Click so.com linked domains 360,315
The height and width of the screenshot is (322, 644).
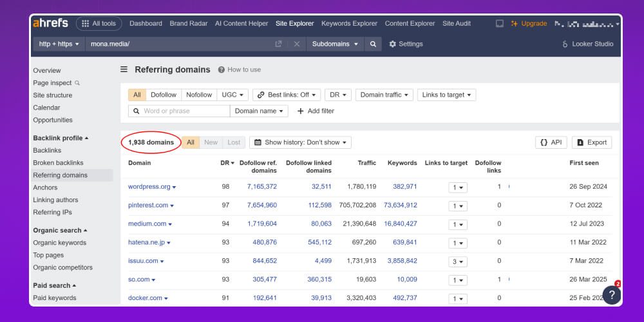click(319, 279)
